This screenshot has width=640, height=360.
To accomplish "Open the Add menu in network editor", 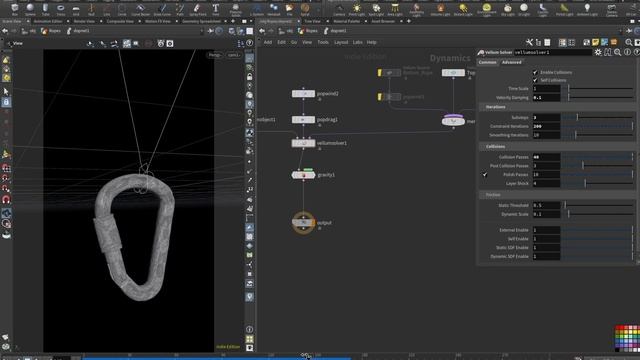I will [268, 42].
